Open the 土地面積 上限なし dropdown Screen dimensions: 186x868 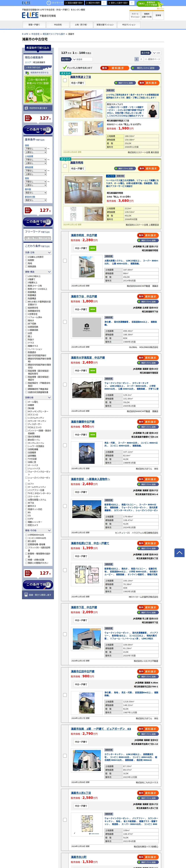36,163
